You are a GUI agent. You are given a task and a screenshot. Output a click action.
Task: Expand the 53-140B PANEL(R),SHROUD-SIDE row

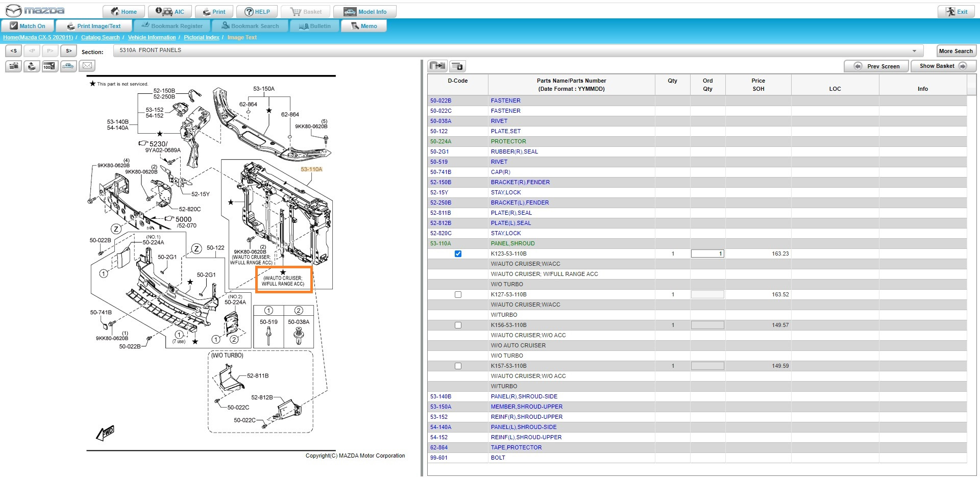tap(440, 396)
